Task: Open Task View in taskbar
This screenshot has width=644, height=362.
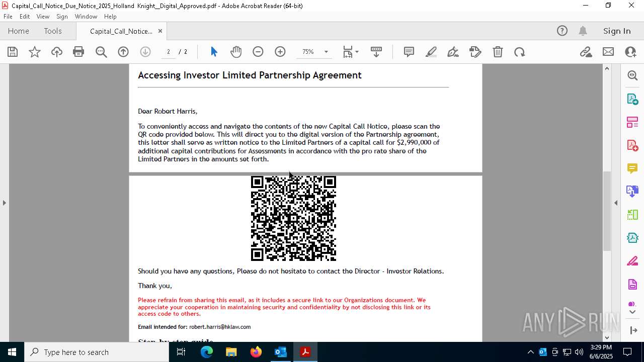Action: click(x=181, y=352)
